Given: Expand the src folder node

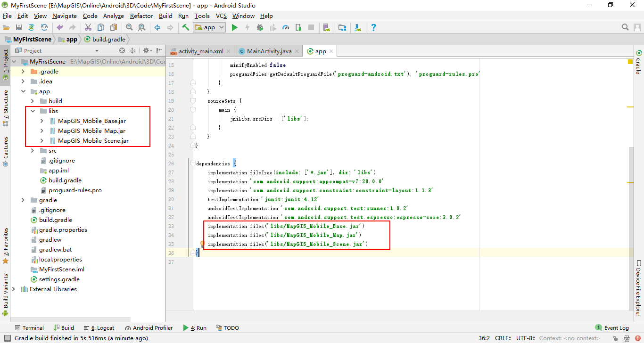Looking at the screenshot, I should pos(33,150).
